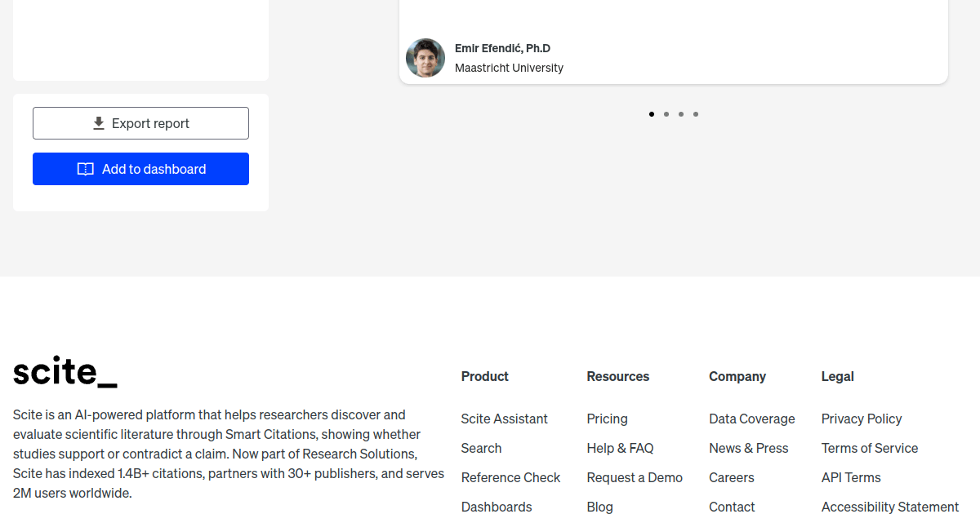
Task: Read the Terms of Service link
Action: [x=869, y=448]
